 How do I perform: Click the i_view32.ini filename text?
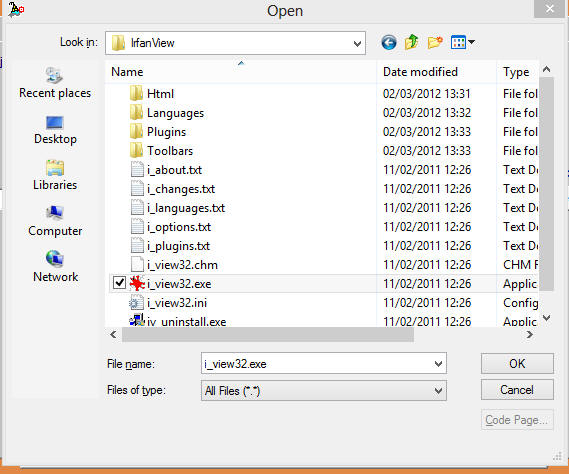[x=177, y=303]
